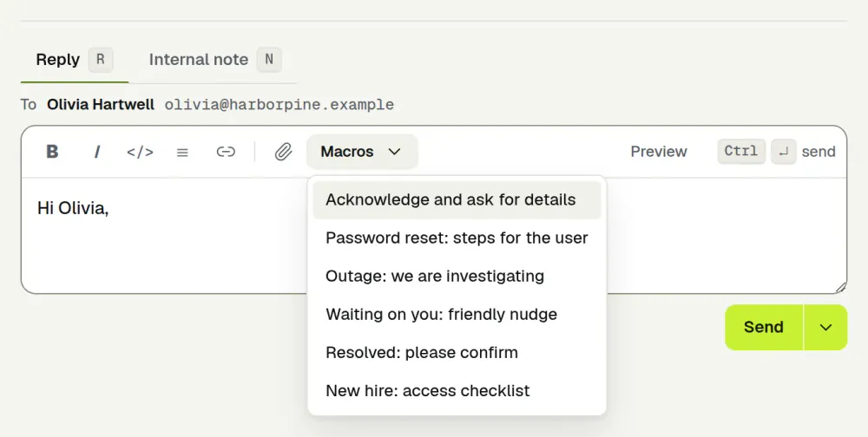Choose Acknowledge and ask for details macro
Image resolution: width=868 pixels, height=437 pixels.
pyautogui.click(x=457, y=199)
